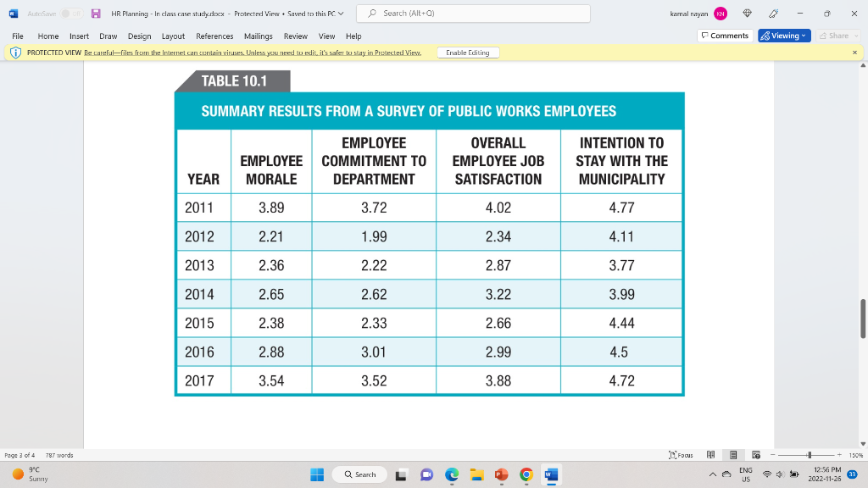The height and width of the screenshot is (488, 868).
Task: Click the Page 3 of 4 indicator
Action: 19,455
